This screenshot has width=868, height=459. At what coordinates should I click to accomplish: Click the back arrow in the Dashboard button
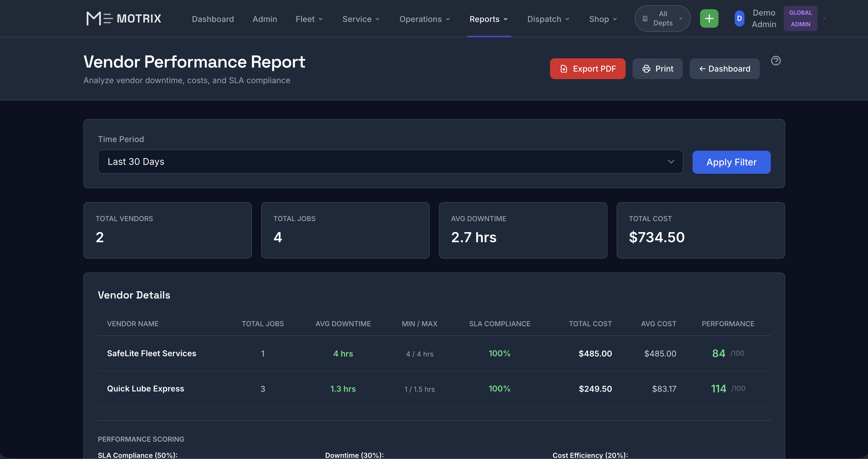click(x=703, y=68)
